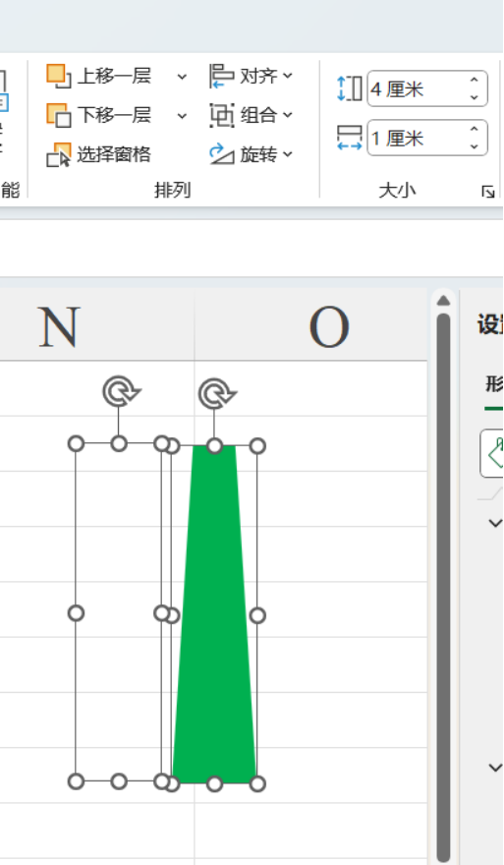Screen dimensions: 504x865
Task: Click the bottom-middle handle of the green trapezoid
Action: click(x=214, y=783)
